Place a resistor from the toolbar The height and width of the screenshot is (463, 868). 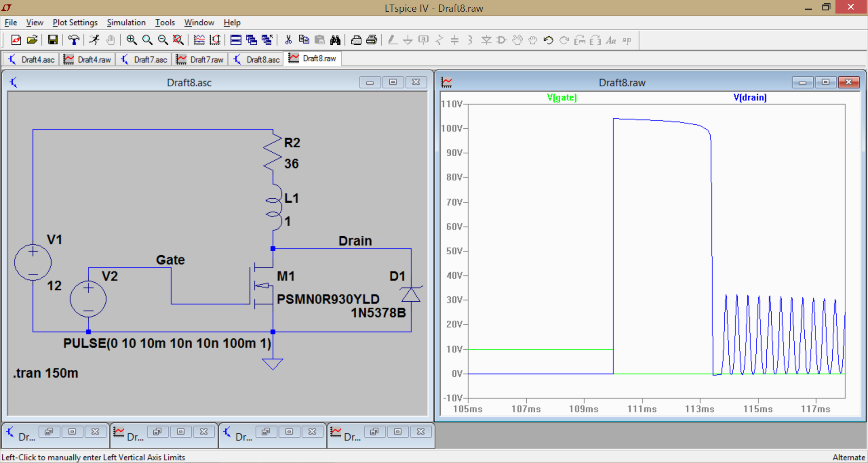pos(439,40)
